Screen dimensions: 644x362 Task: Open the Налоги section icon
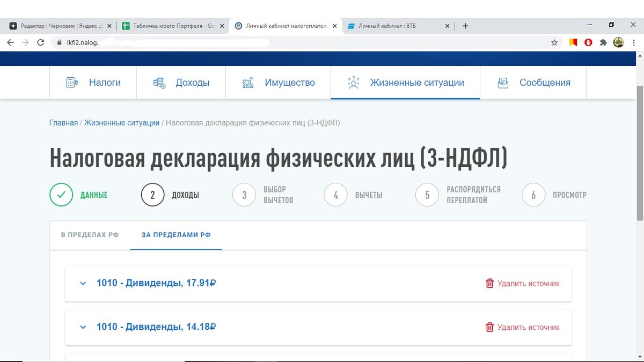pyautogui.click(x=71, y=82)
